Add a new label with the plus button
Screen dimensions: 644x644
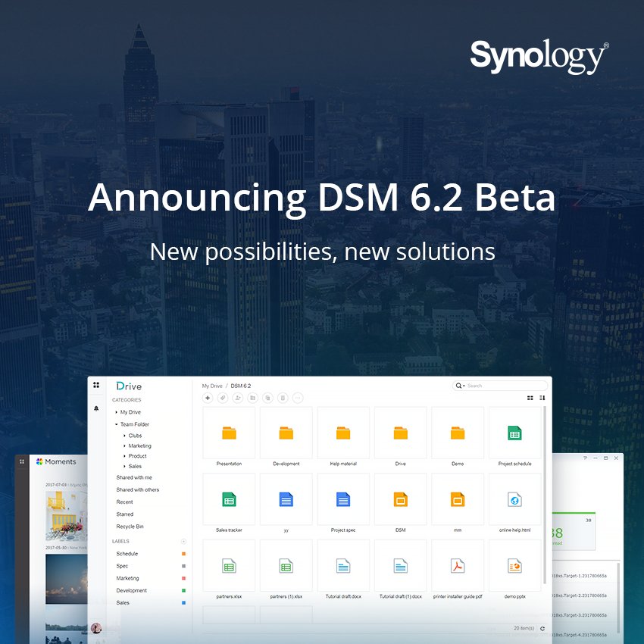click(x=183, y=540)
